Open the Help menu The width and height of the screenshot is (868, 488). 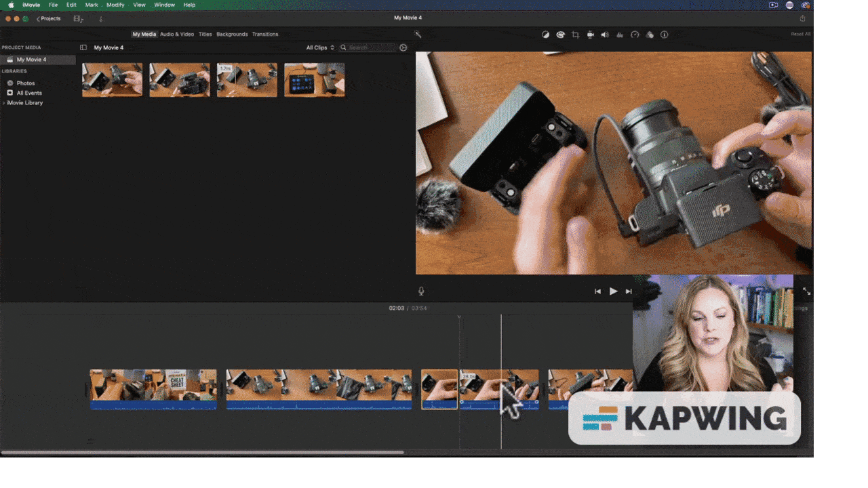[x=189, y=5]
